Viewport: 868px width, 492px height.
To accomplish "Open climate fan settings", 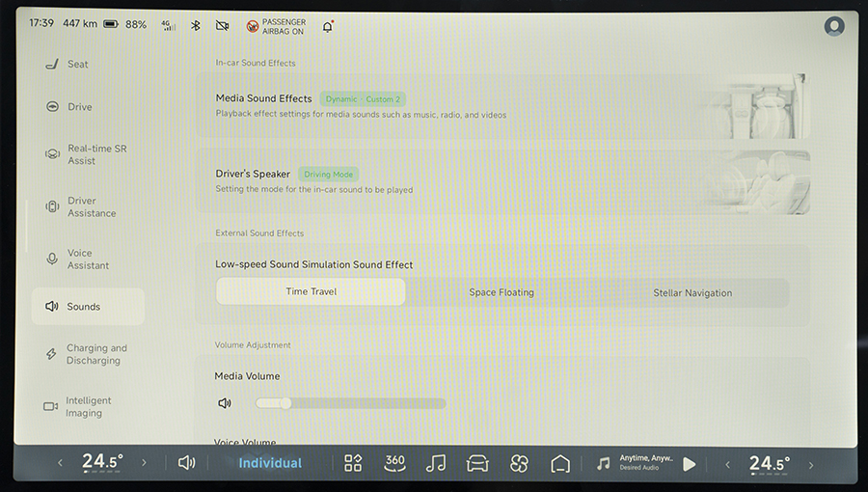I will click(x=519, y=463).
